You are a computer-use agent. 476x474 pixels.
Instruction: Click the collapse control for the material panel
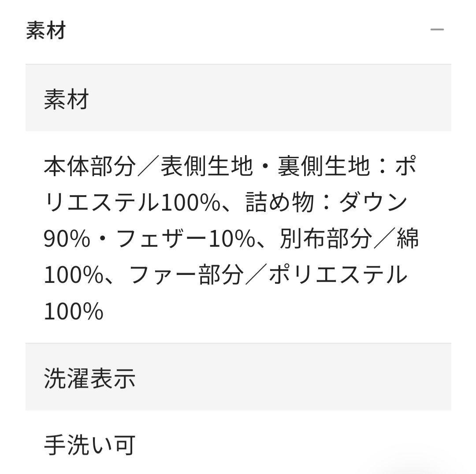(437, 29)
